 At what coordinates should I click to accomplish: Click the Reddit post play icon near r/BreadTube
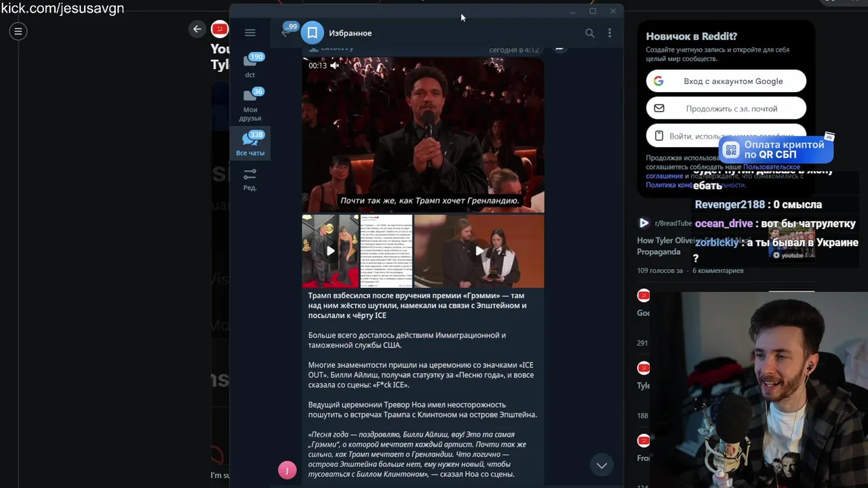tap(644, 223)
